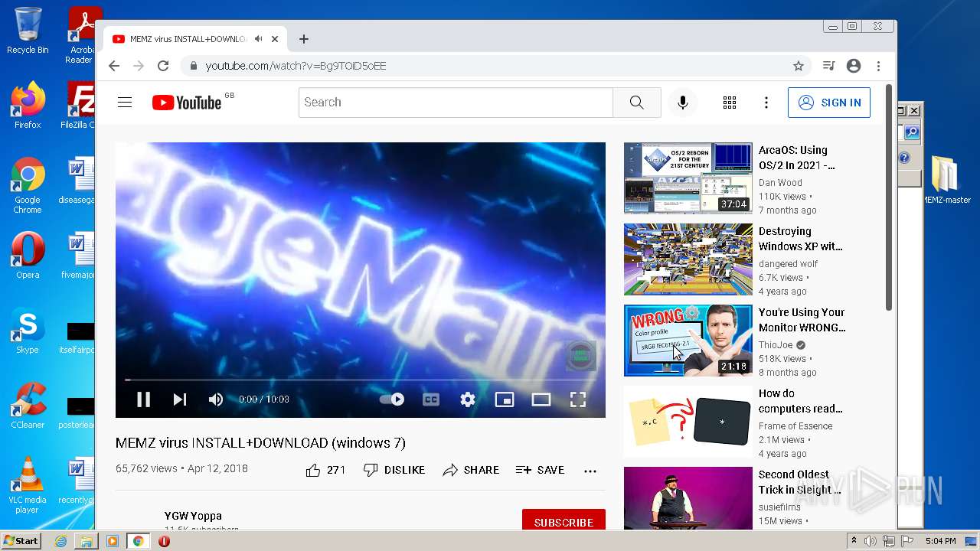Image resolution: width=980 pixels, height=551 pixels.
Task: Open the system tray volume icon
Action: (871, 541)
